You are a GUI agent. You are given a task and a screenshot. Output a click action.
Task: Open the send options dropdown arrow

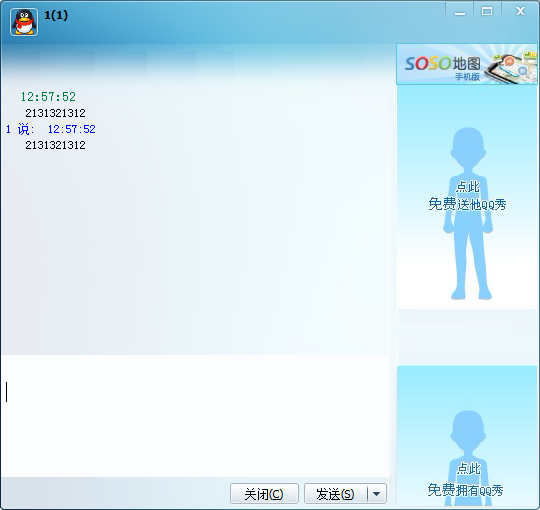(x=377, y=494)
